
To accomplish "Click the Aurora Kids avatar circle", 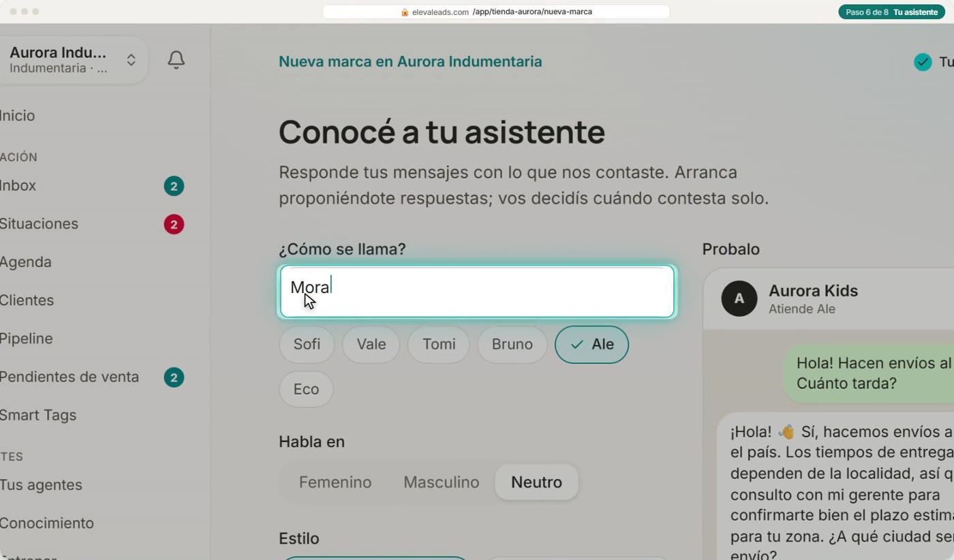I will [x=739, y=298].
